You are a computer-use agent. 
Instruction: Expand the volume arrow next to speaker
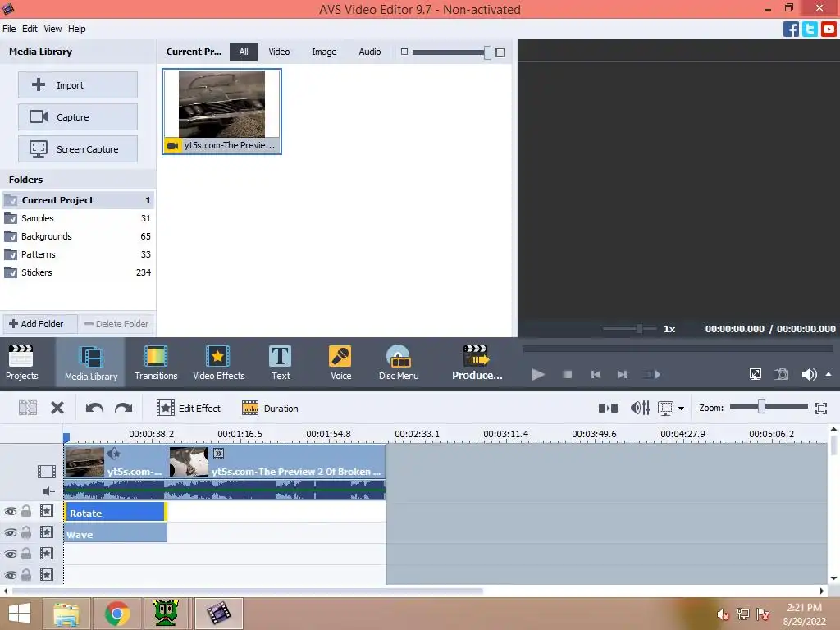point(829,374)
